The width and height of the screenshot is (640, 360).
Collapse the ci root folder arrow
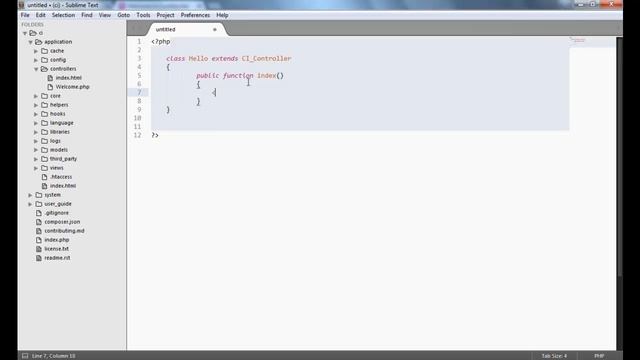[25, 33]
